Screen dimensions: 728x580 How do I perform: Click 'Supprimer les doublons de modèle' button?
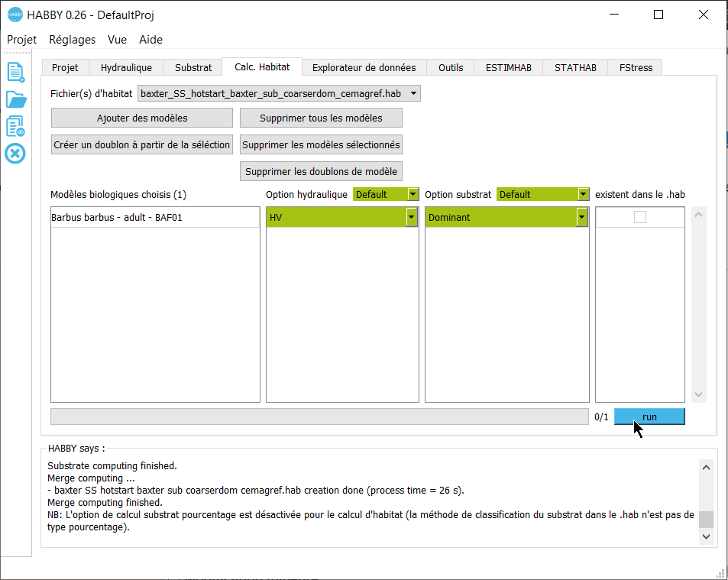(x=321, y=171)
